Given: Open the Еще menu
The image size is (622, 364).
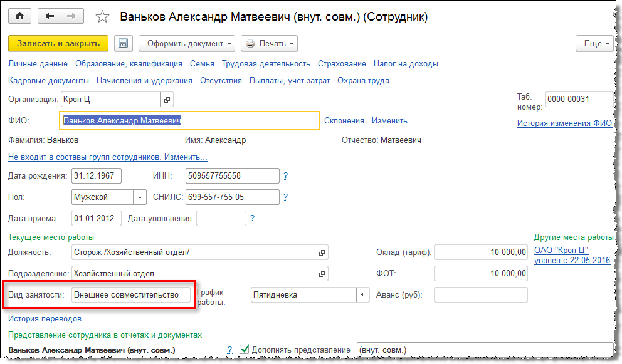Looking at the screenshot, I should pyautogui.click(x=593, y=43).
